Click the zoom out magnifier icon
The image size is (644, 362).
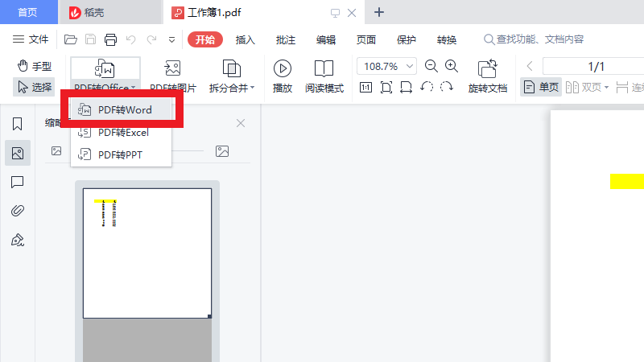click(x=431, y=67)
